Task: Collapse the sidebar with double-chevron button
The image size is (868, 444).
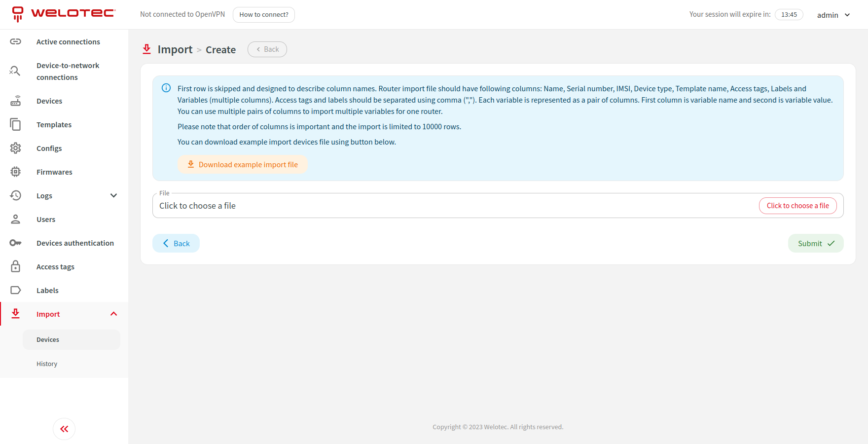Action: click(x=64, y=429)
